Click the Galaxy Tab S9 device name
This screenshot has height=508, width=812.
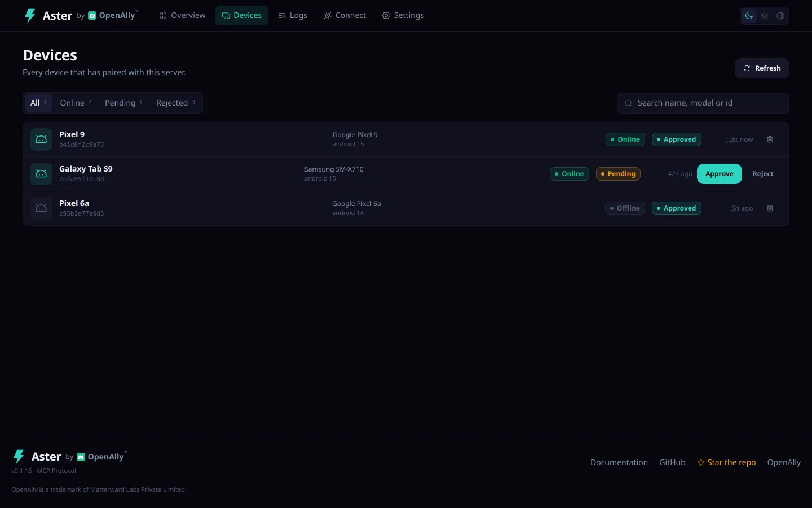click(86, 169)
